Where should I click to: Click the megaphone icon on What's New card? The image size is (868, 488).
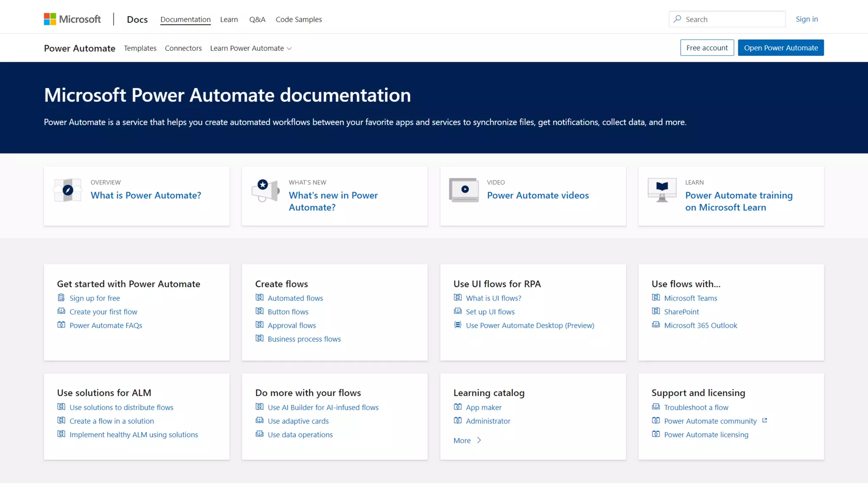(x=266, y=190)
